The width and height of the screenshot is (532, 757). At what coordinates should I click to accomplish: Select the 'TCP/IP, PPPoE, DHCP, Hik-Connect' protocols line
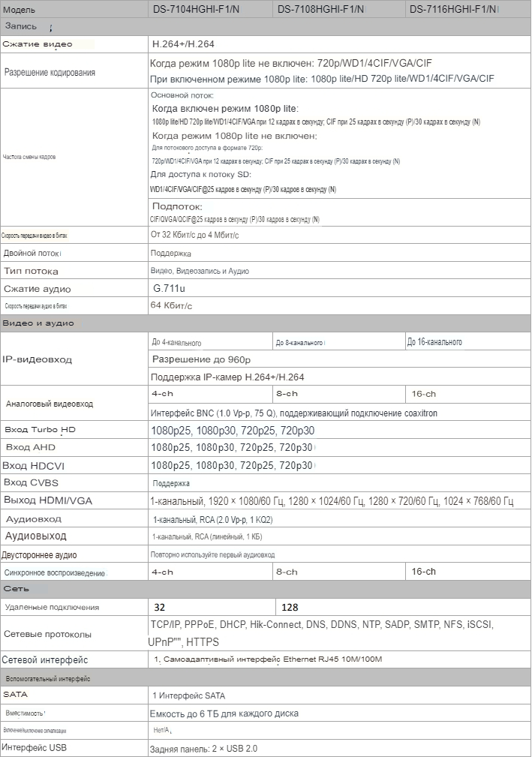click(321, 625)
